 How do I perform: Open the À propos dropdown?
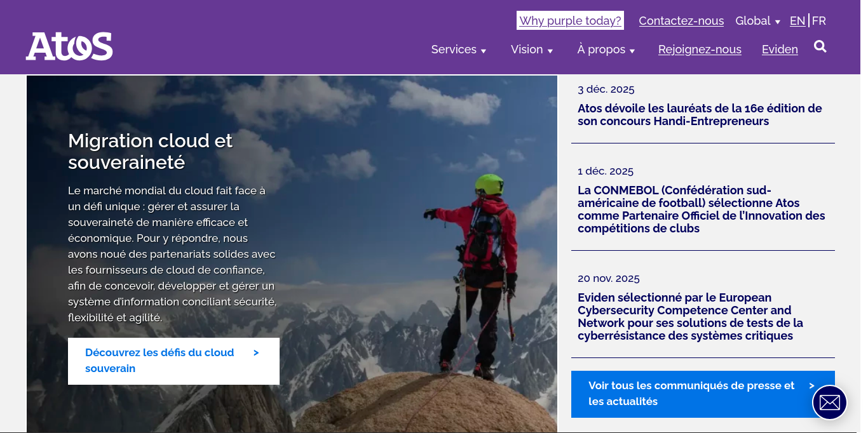[x=606, y=50]
